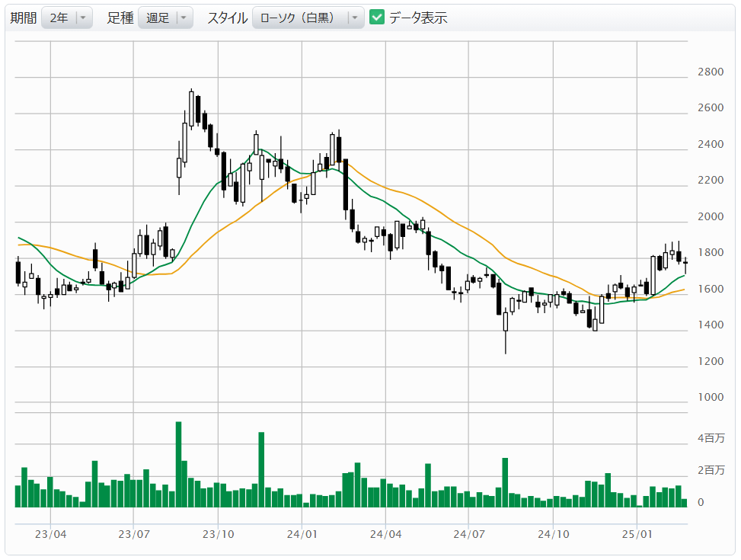This screenshot has width=741, height=560.
Task: Click the スタイル label text
Action: [227, 18]
